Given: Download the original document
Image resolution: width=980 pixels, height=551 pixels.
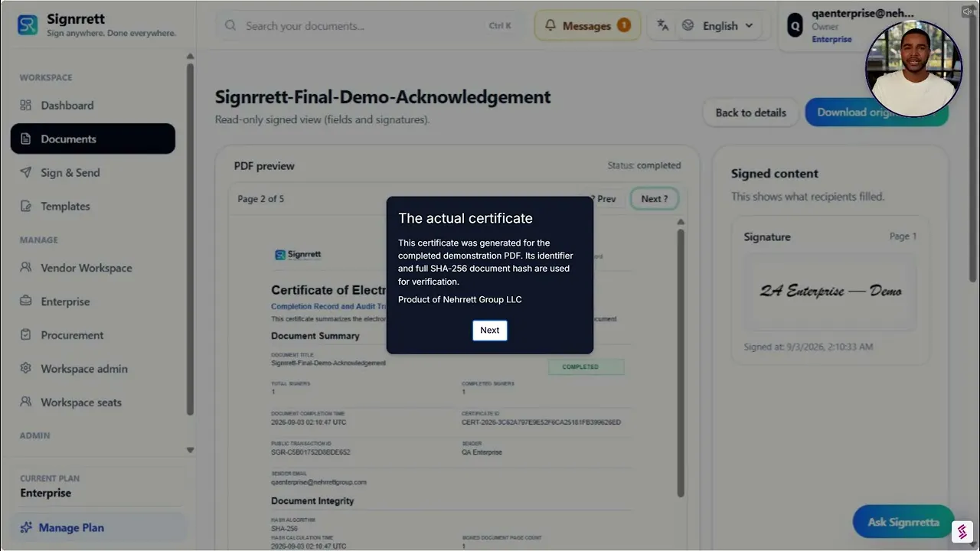Looking at the screenshot, I should (877, 112).
